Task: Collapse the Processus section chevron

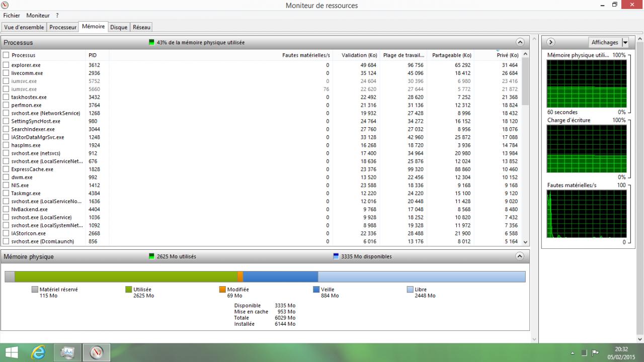Action: point(520,43)
